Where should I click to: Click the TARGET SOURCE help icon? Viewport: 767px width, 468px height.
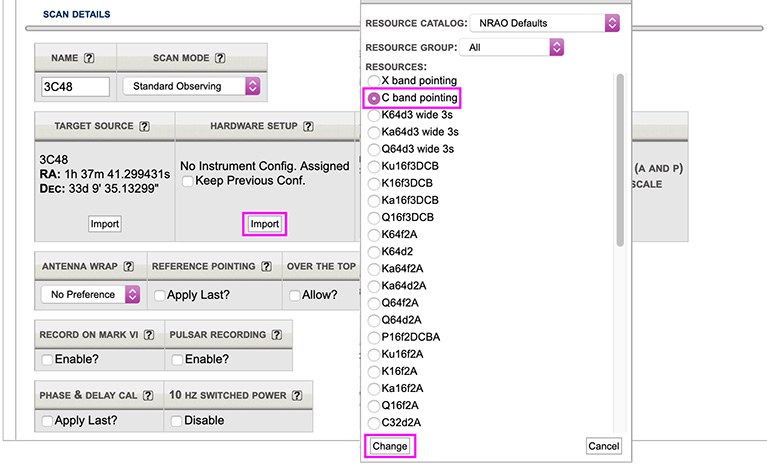(144, 126)
